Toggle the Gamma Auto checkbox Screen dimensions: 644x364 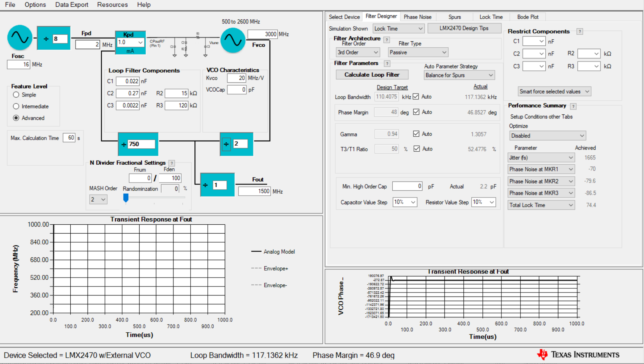(x=416, y=134)
